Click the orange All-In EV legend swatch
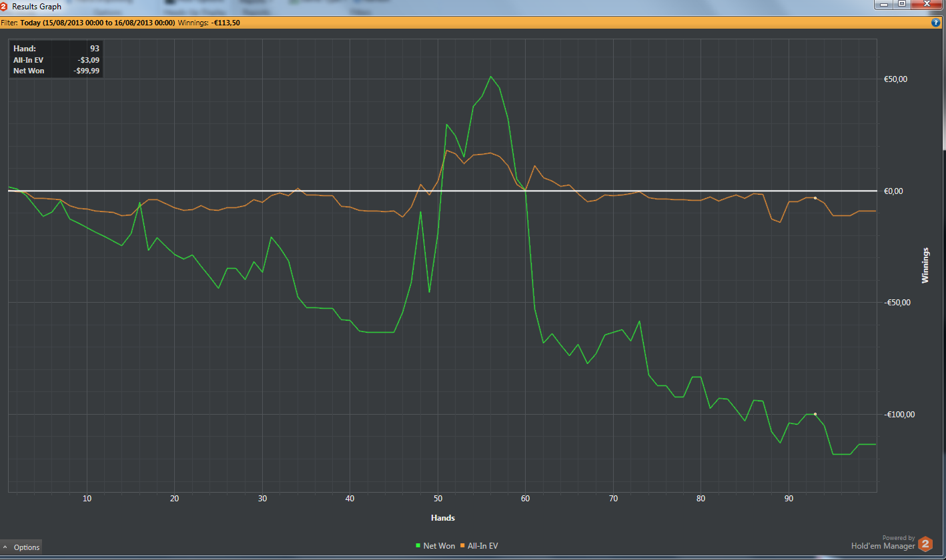946x560 pixels. coord(463,546)
